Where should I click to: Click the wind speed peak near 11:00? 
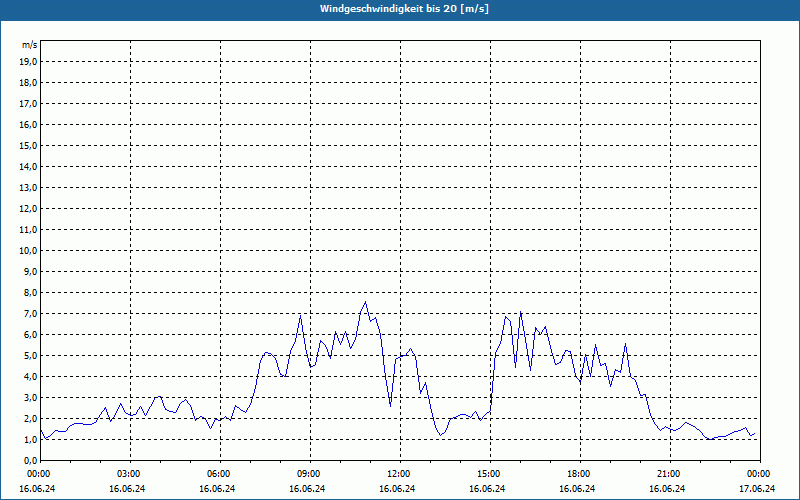point(365,302)
